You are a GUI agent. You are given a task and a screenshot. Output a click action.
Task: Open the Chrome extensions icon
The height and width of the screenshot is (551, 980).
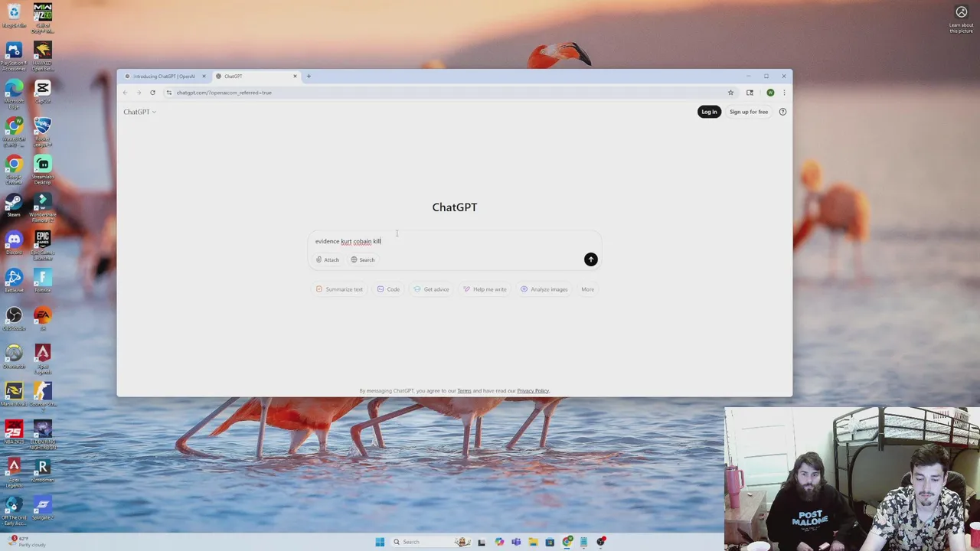pos(750,93)
